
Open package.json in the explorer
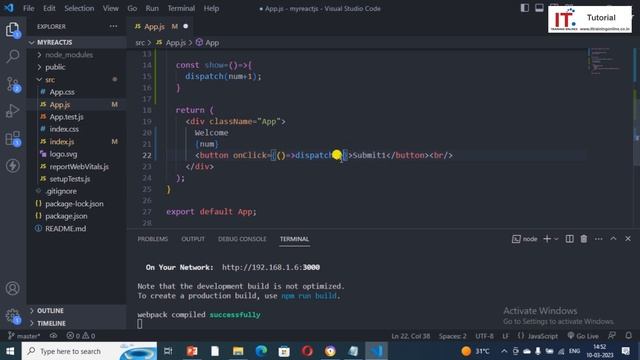[x=77, y=216]
